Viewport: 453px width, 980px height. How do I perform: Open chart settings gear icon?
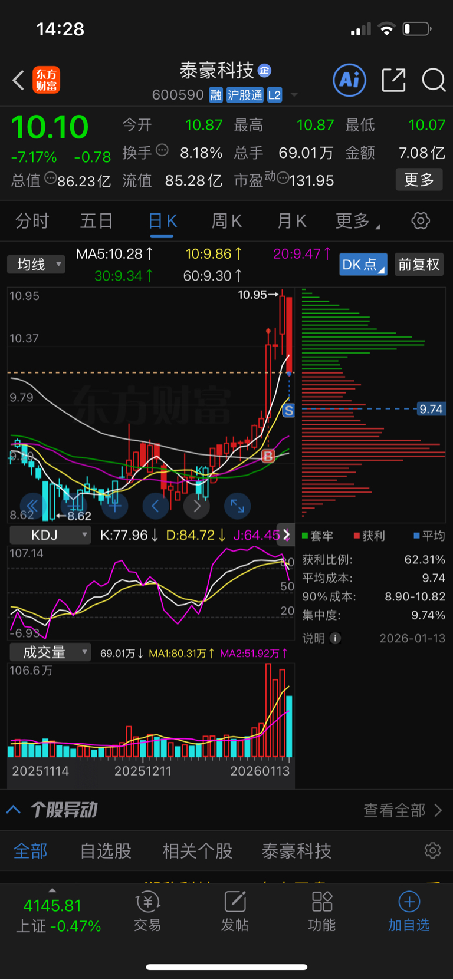coord(421,221)
